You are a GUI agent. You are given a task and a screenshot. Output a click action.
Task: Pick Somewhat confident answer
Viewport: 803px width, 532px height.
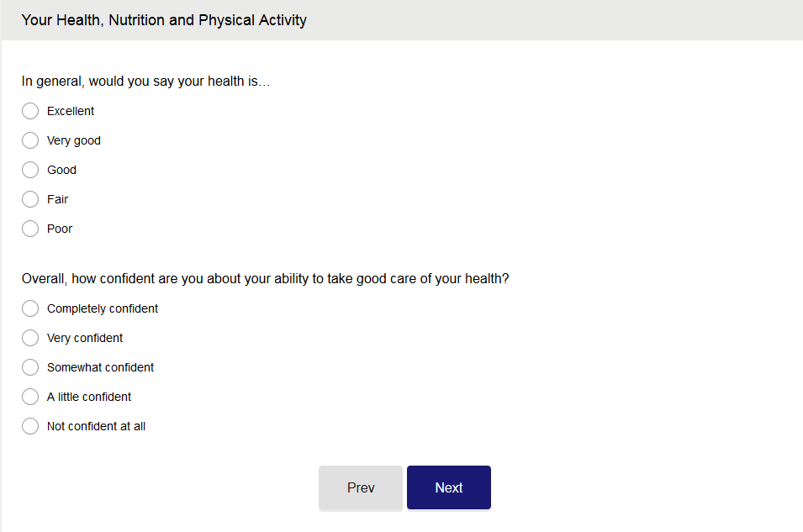click(30, 367)
